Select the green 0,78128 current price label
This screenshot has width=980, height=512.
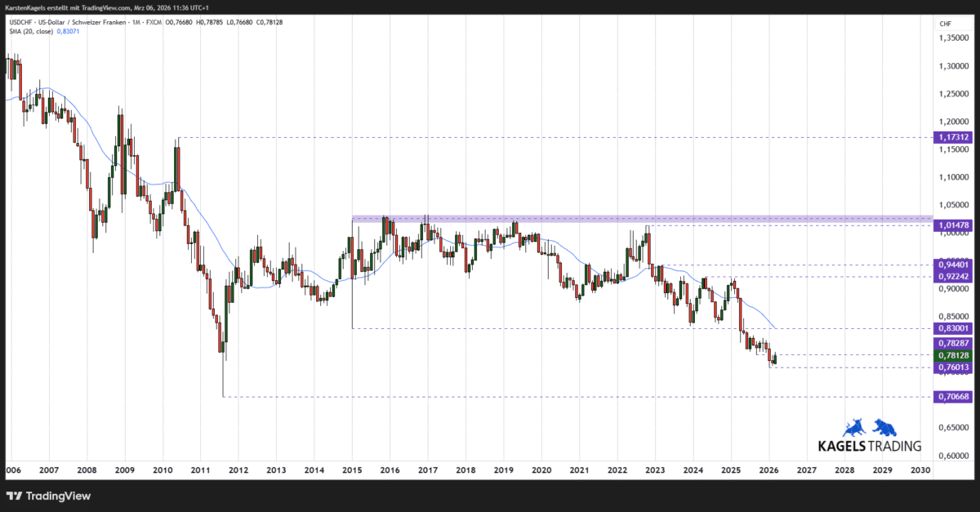click(952, 354)
